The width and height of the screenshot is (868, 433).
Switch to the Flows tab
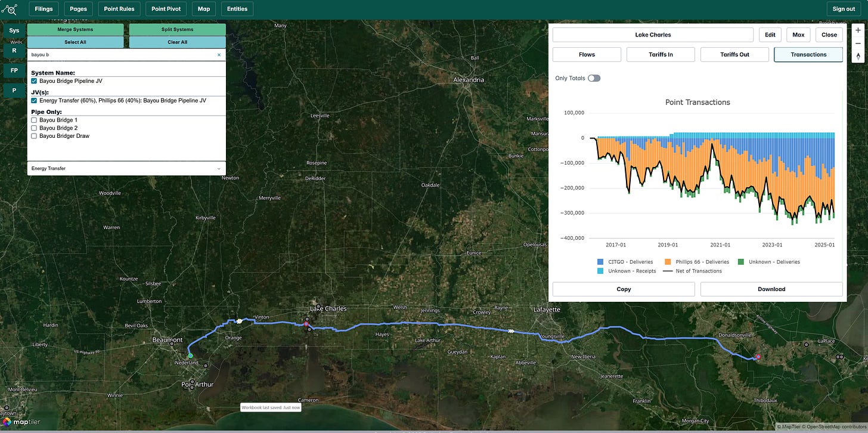[587, 54]
